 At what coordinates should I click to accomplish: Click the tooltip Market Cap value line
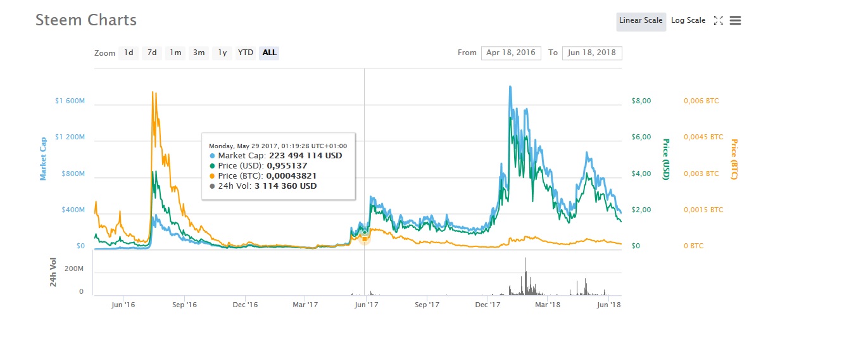(x=275, y=156)
